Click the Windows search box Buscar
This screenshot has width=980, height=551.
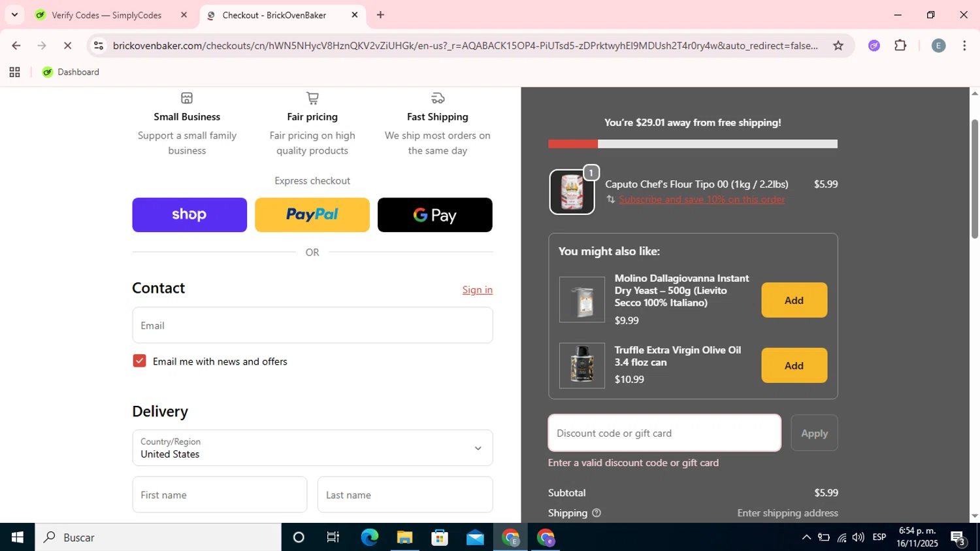click(158, 537)
